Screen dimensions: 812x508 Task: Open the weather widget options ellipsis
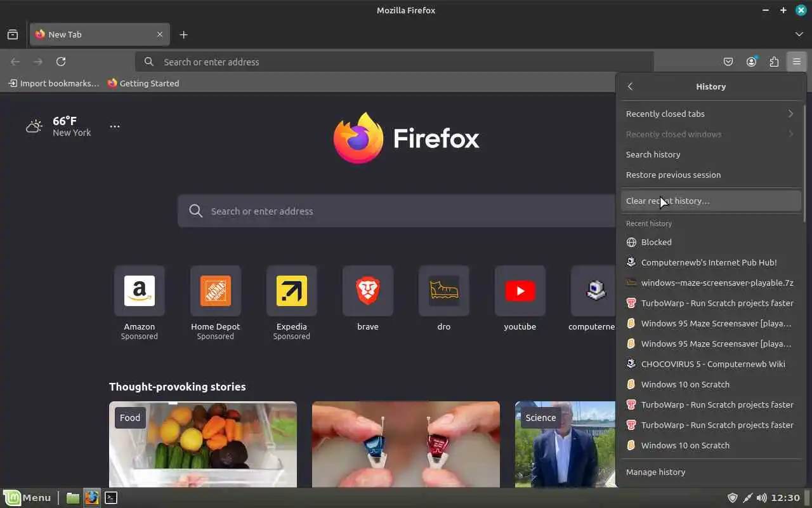pos(115,126)
